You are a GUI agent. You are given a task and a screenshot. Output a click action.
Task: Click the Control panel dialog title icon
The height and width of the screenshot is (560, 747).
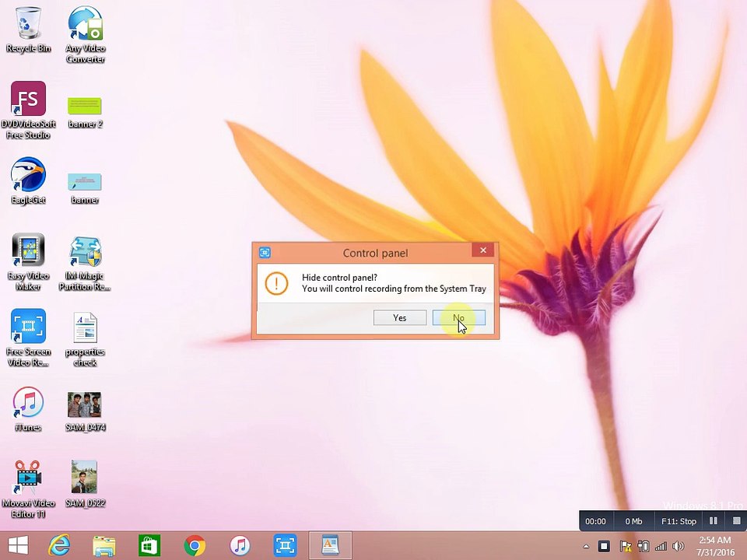(x=265, y=252)
